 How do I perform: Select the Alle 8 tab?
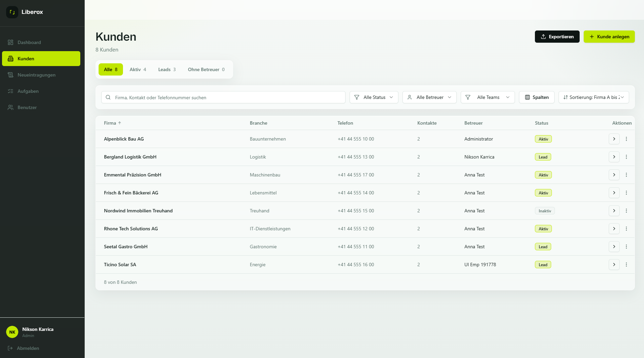tap(111, 69)
